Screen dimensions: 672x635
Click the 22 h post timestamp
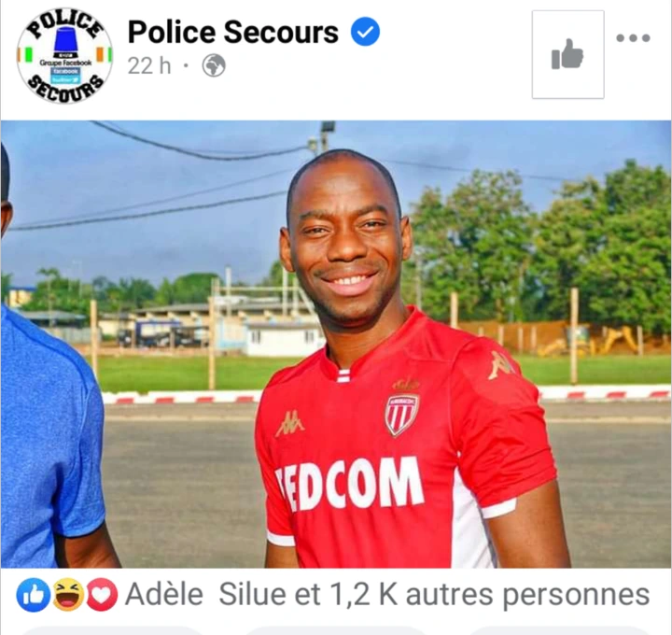click(x=149, y=66)
